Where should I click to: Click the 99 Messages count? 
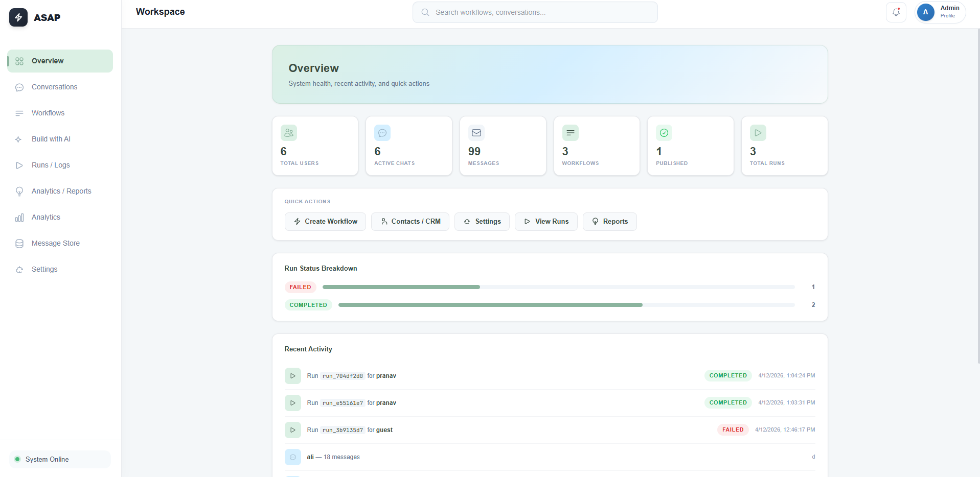click(x=474, y=152)
